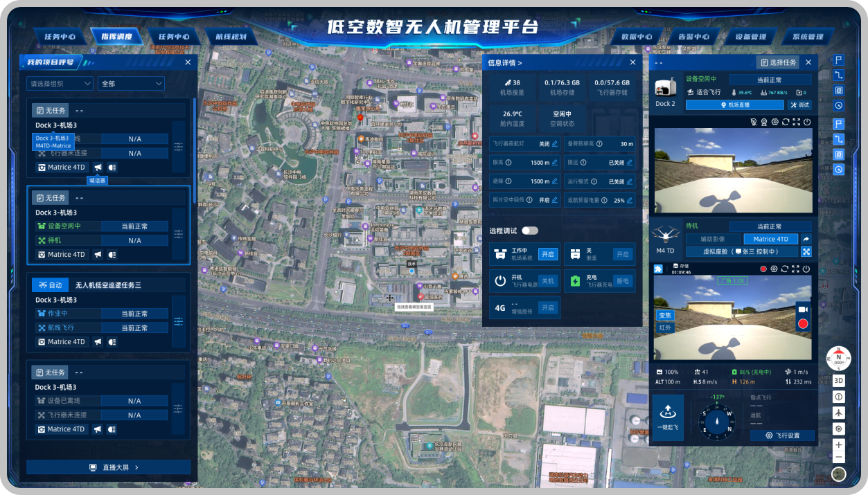
Task: Zoom in the map with plus button
Action: coord(838,444)
